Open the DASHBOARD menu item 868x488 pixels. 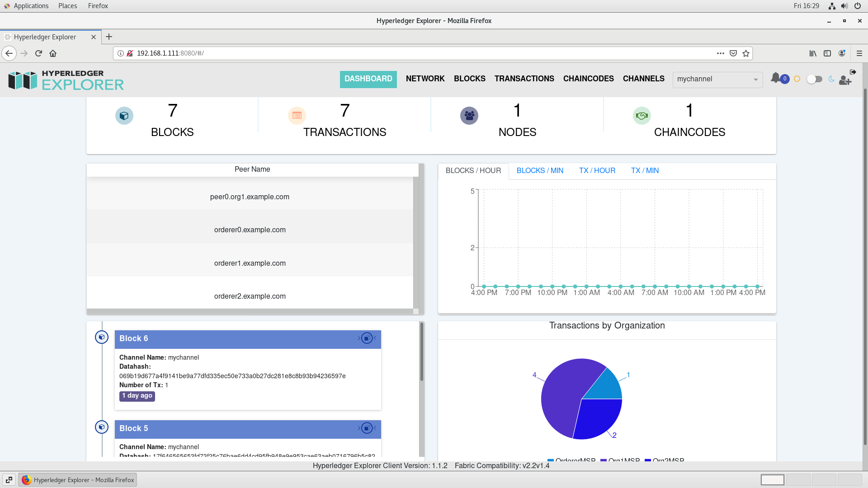pyautogui.click(x=368, y=79)
